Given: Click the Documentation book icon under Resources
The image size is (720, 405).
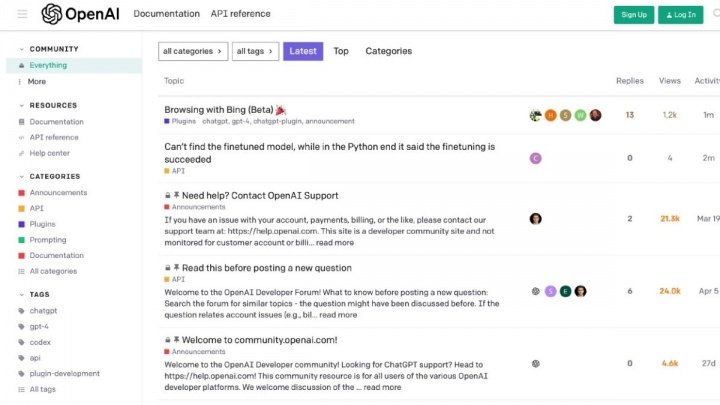Looking at the screenshot, I should pyautogui.click(x=21, y=122).
